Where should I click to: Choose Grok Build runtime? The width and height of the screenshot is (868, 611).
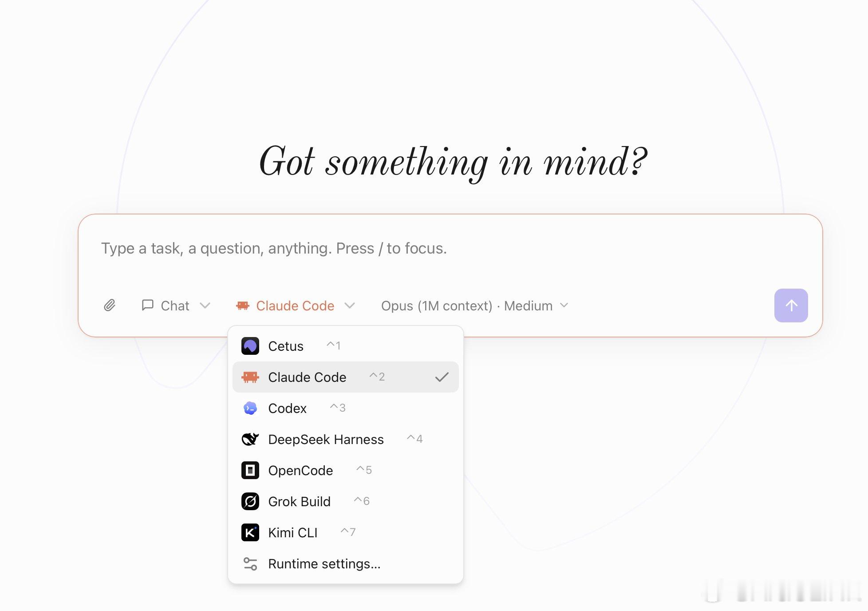tap(346, 501)
